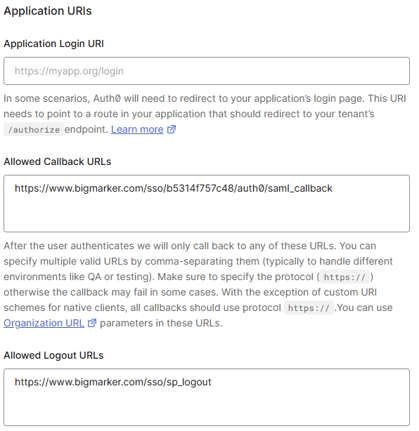419x431 pixels.
Task: Click the https:// code chip inside parentheses
Action: (345, 277)
